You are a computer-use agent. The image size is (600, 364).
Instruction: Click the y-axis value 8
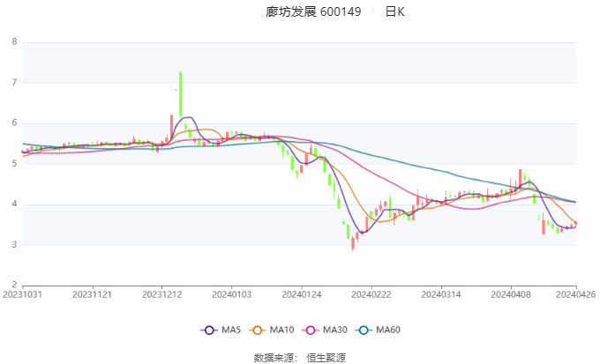coord(14,41)
